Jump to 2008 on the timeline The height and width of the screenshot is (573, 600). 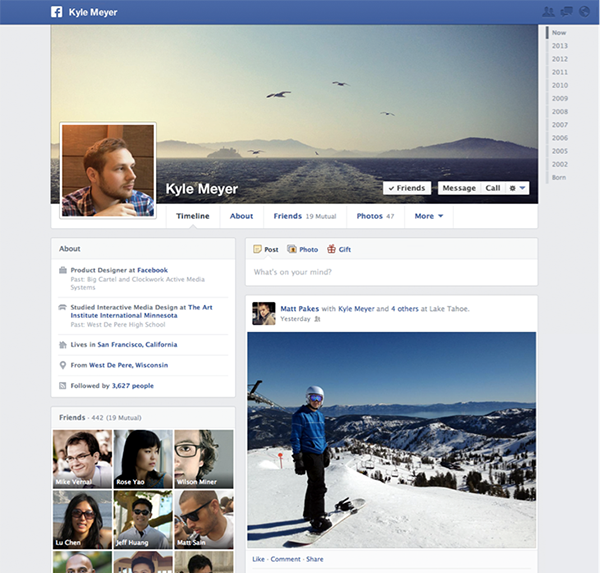[x=559, y=111]
